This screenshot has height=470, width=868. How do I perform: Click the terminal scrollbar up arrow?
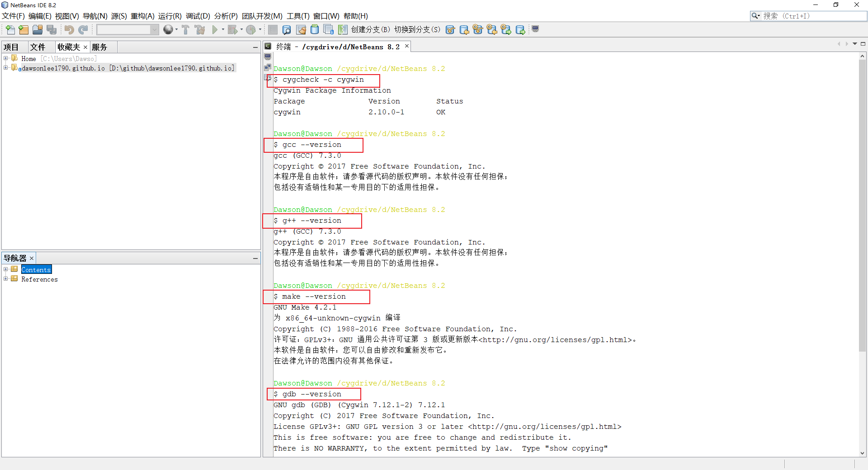(862, 56)
